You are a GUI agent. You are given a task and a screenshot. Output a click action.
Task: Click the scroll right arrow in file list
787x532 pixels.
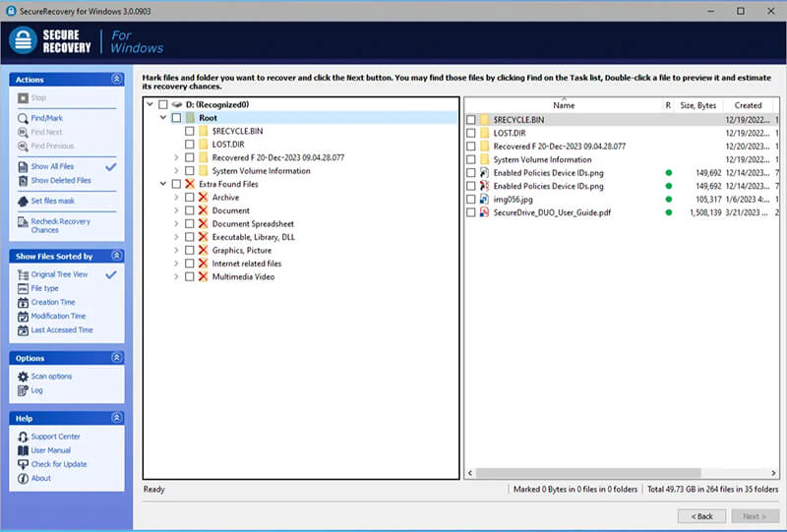pos(773,473)
